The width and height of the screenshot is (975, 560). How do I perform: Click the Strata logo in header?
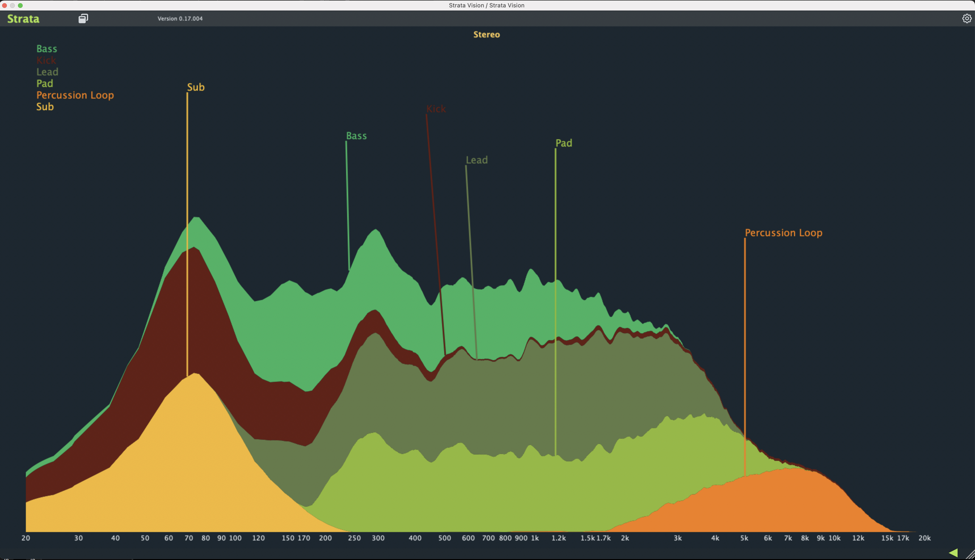(x=23, y=19)
